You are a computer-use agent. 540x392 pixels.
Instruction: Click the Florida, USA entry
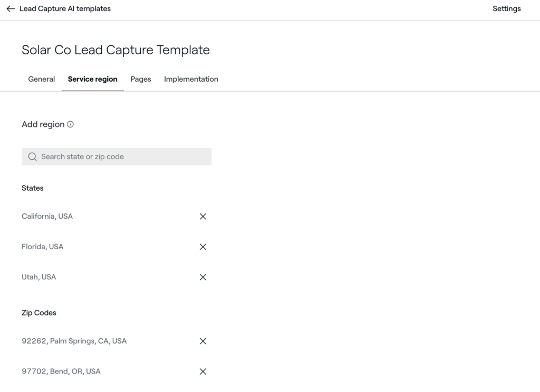coord(42,247)
